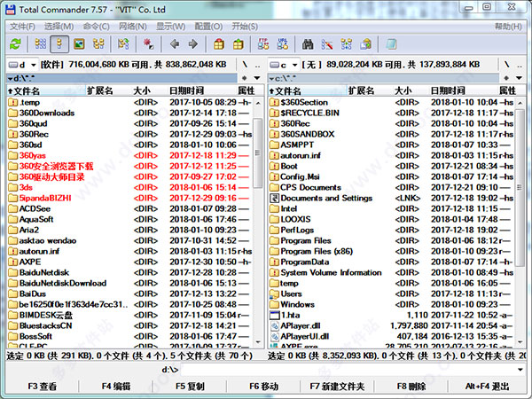The height and width of the screenshot is (399, 532).
Task: Open left panel favorites star button
Action: point(245,78)
